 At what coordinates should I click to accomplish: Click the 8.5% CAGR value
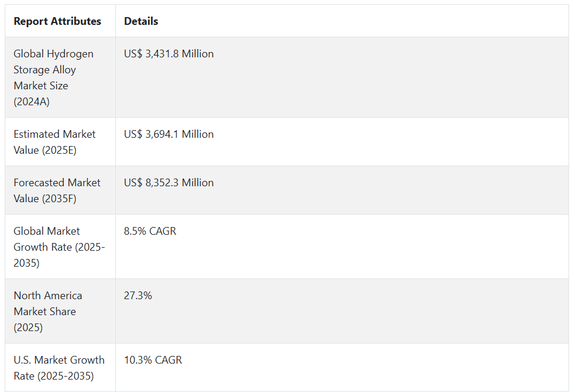[x=150, y=231]
